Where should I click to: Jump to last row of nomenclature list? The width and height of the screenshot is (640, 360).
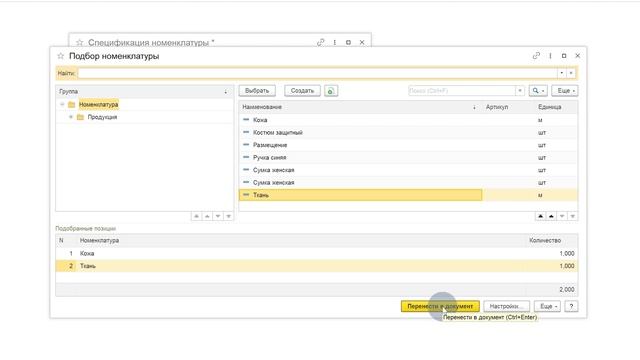pyautogui.click(x=573, y=216)
